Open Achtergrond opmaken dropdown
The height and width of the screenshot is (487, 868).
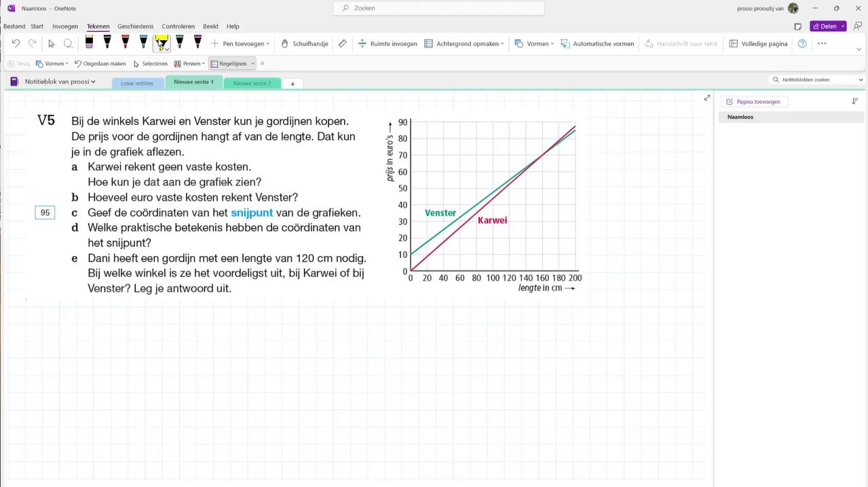464,43
